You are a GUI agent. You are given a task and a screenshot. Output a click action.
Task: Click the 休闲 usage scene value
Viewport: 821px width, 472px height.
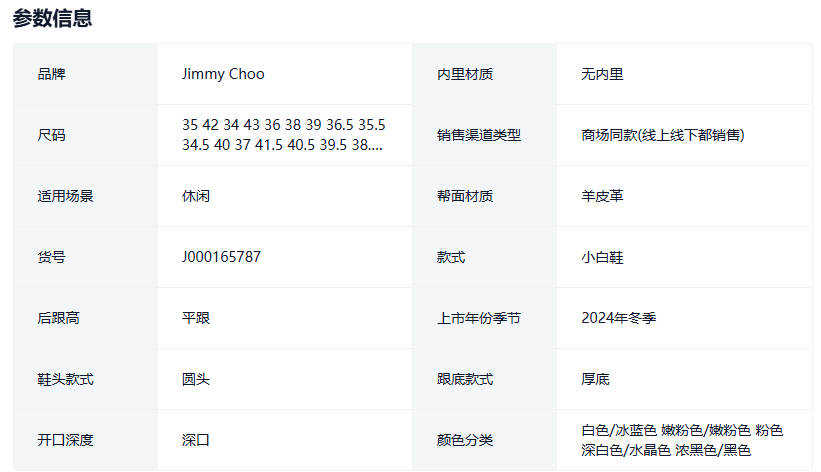[x=196, y=196]
